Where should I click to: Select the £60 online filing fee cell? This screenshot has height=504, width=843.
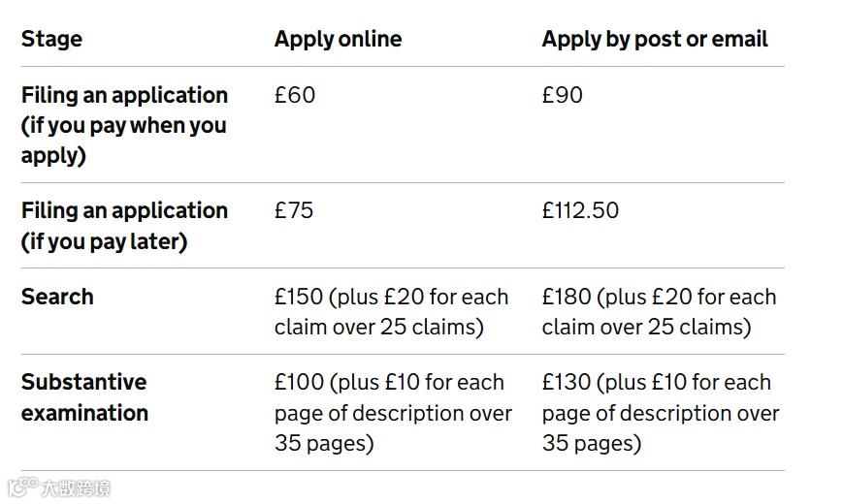(x=295, y=95)
